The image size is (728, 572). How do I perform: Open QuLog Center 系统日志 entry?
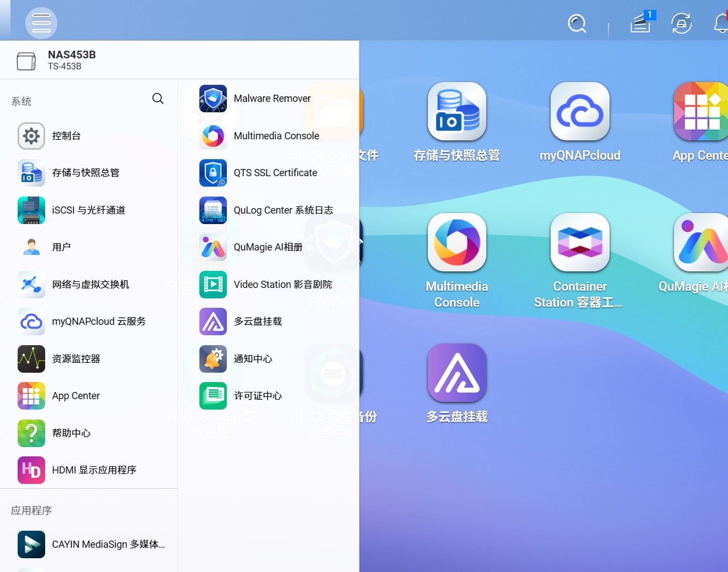pos(268,210)
